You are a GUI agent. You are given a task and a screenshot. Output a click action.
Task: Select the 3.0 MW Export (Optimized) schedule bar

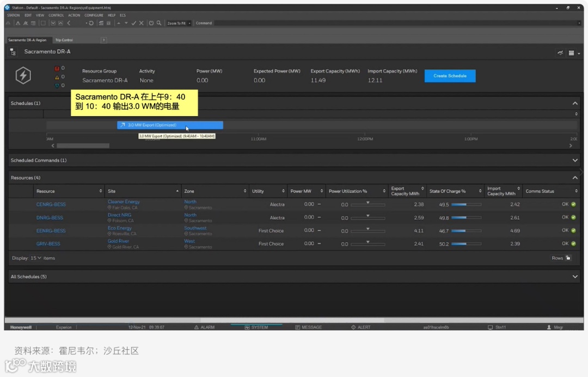[x=170, y=125]
